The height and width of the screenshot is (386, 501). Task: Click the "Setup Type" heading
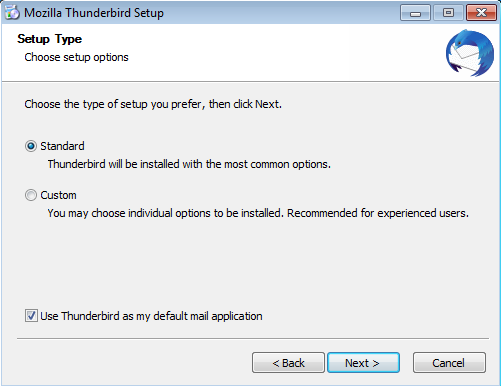[49, 39]
